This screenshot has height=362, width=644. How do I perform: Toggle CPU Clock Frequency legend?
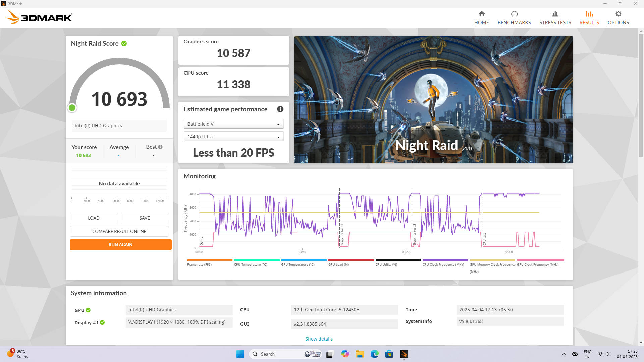point(445,263)
